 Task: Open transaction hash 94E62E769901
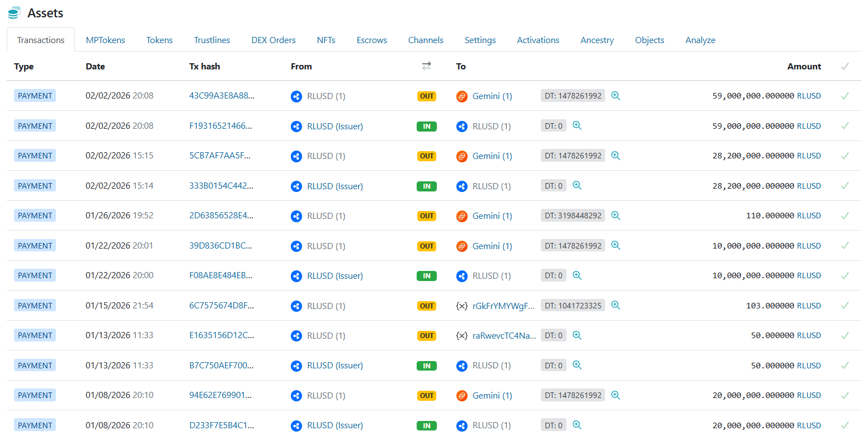click(x=220, y=395)
